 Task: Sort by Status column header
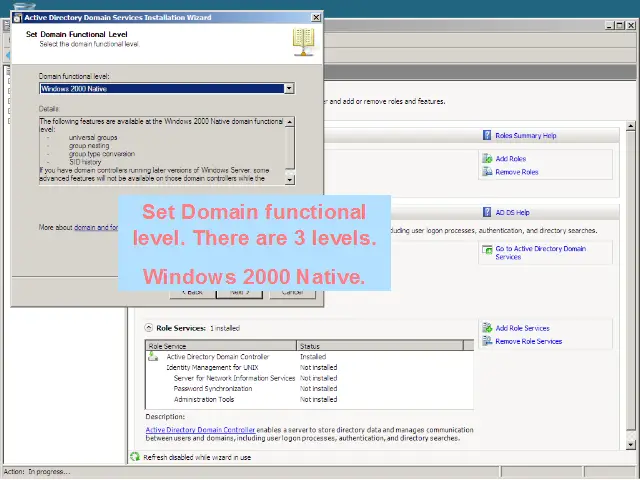coord(380,346)
